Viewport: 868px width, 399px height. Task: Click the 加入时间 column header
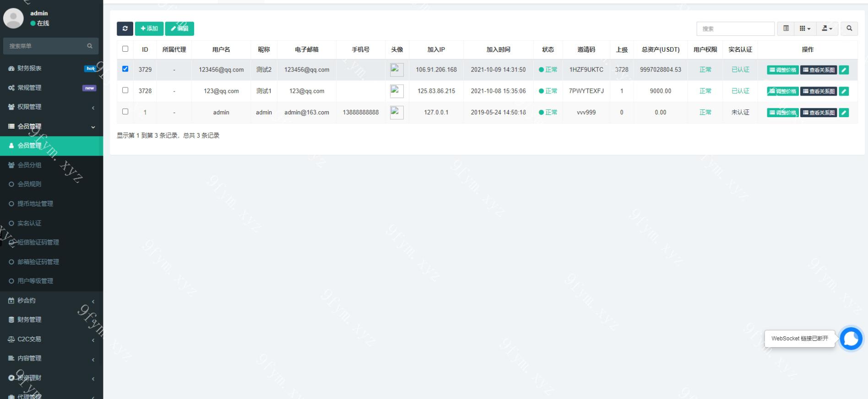coord(498,49)
